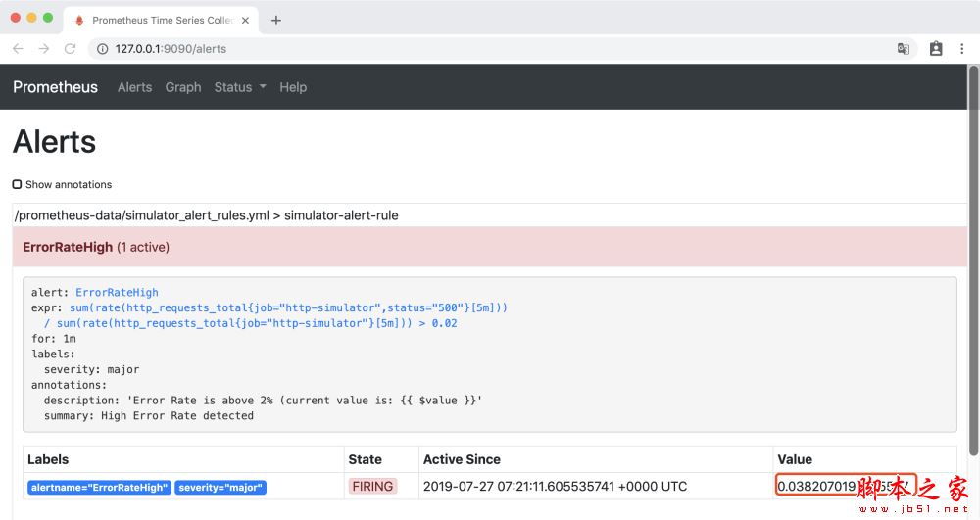Click the translate page icon

(x=904, y=48)
